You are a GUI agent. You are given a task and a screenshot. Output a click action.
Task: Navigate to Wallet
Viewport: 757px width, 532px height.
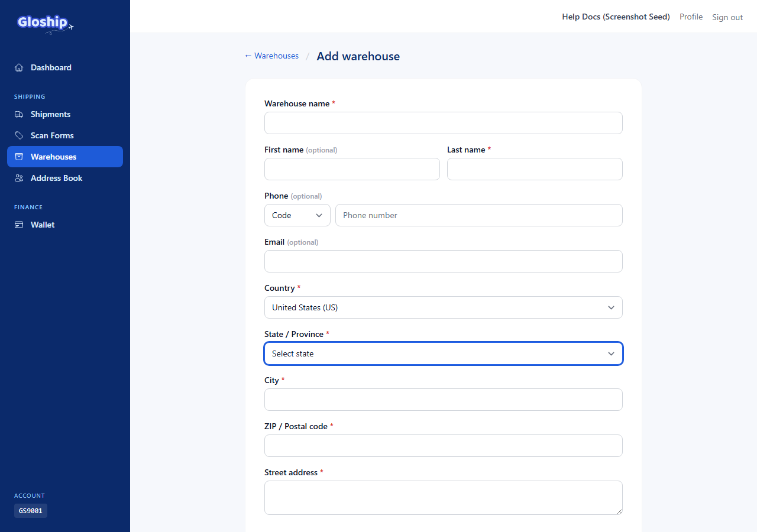[65, 225]
